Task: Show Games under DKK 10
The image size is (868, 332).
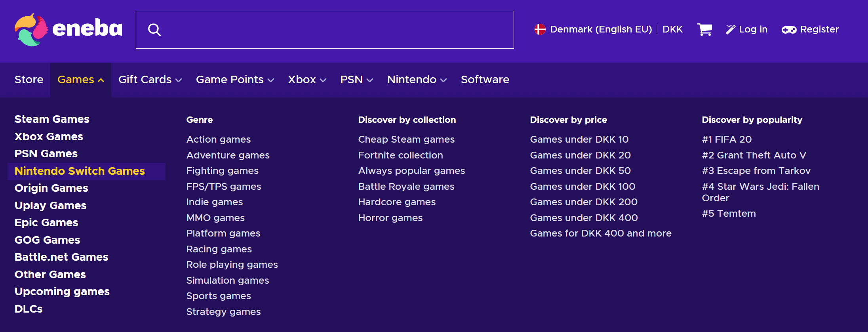Action: coord(579,139)
